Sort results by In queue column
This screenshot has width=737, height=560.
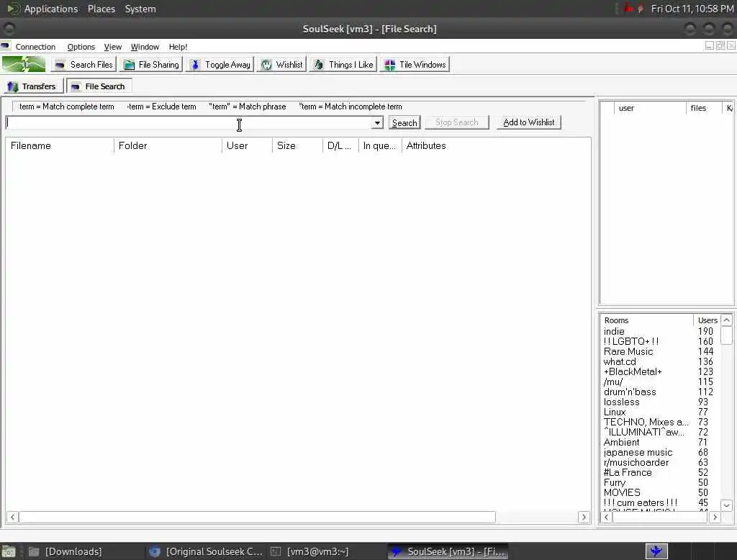(380, 146)
